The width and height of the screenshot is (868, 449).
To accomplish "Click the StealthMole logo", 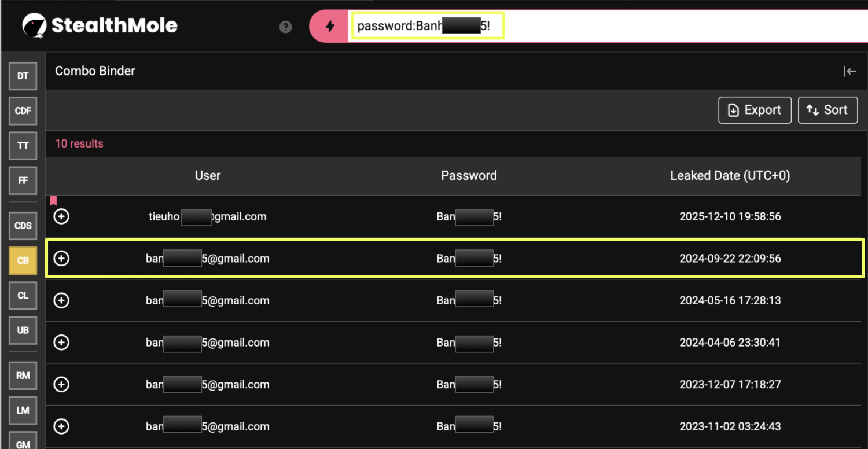I will pos(100,25).
